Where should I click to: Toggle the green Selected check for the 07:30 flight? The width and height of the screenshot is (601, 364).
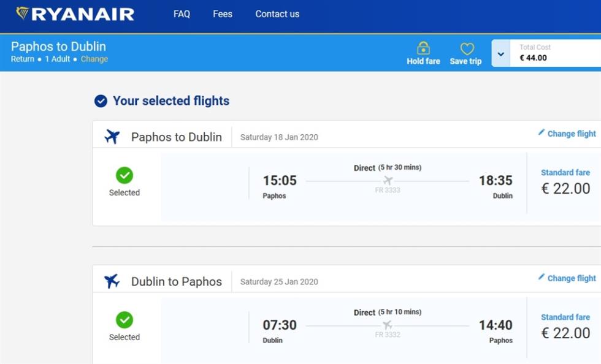point(124,319)
